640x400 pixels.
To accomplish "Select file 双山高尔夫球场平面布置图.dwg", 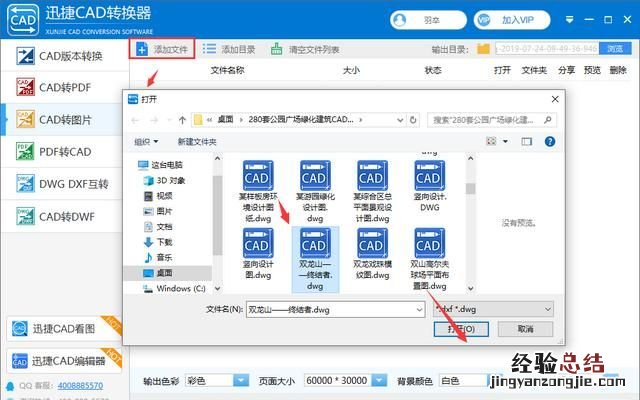I will [429, 259].
